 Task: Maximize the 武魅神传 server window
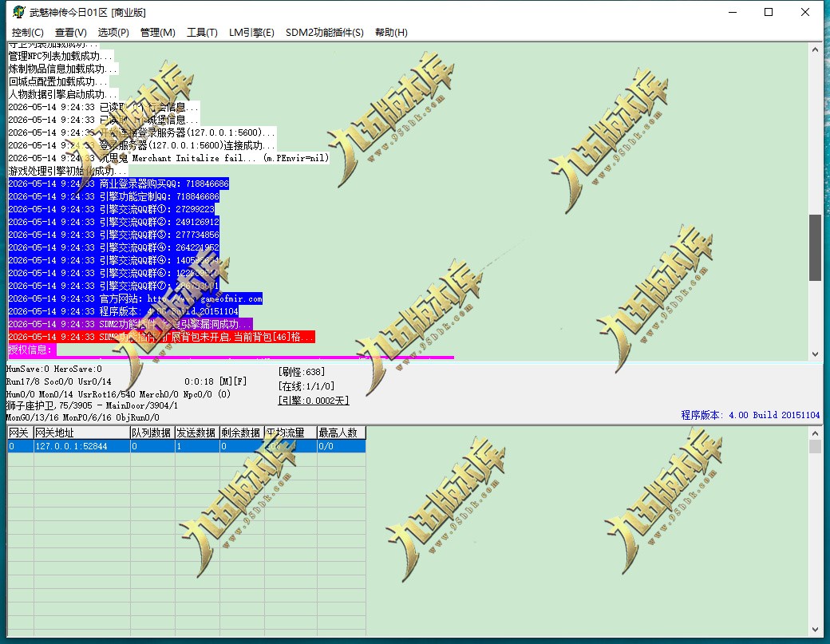(769, 12)
